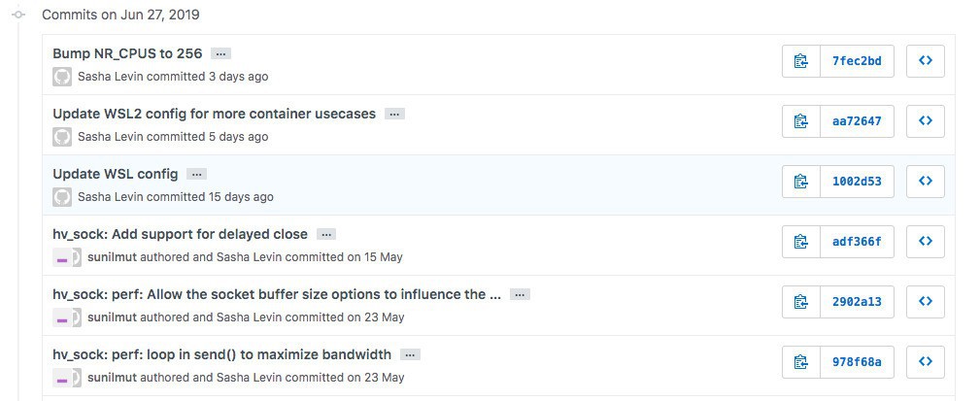Open 'hv_sock: perf: loop in send()' commit title
The width and height of the screenshot is (980, 401).
click(x=221, y=354)
